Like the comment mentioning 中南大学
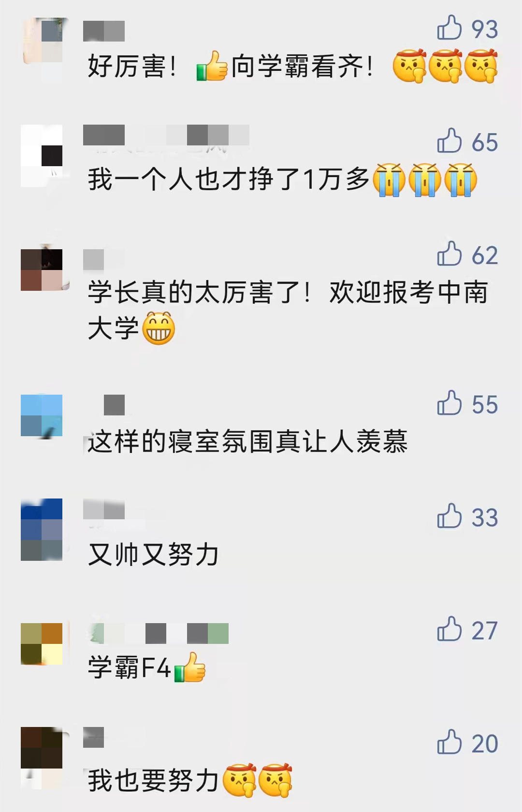Image resolution: width=522 pixels, height=812 pixels. pyautogui.click(x=449, y=254)
